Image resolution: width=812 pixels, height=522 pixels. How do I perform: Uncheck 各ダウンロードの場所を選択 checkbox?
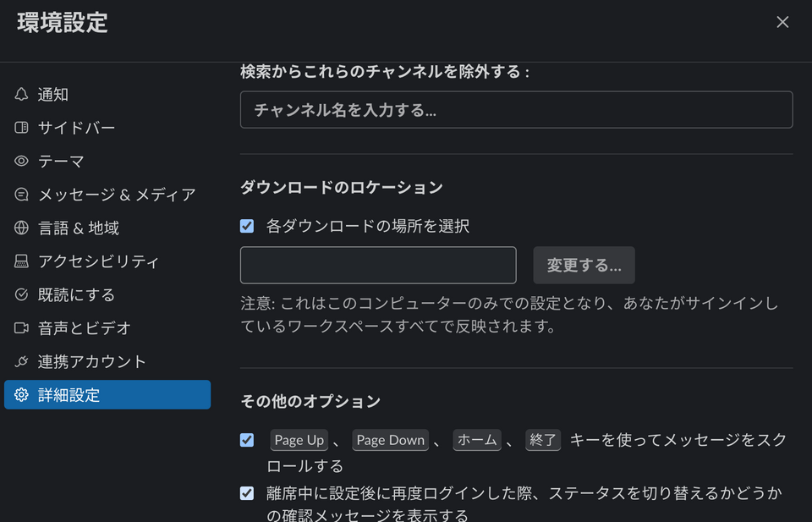coord(247,226)
